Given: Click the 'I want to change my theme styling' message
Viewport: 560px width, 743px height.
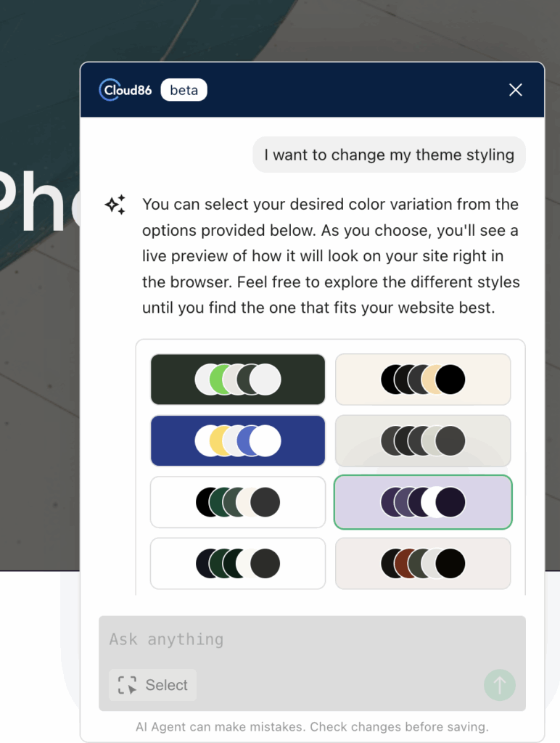Looking at the screenshot, I should point(389,155).
